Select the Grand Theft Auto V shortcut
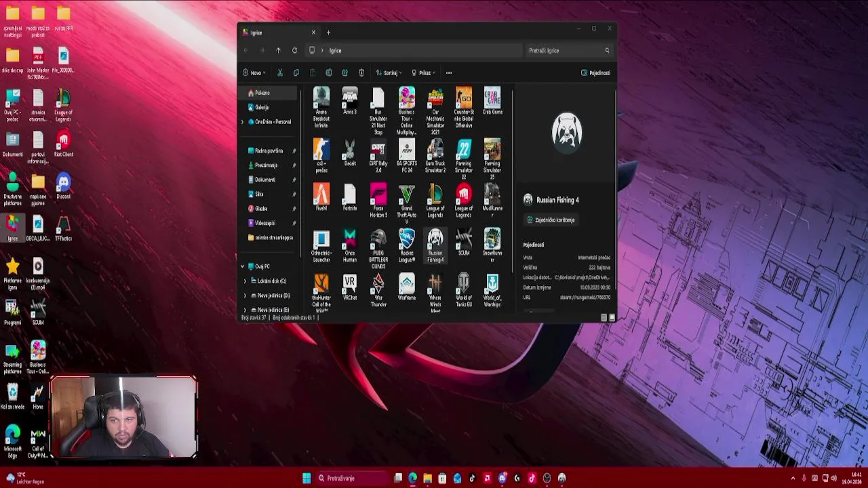Viewport: 868px width, 488px height. [407, 204]
